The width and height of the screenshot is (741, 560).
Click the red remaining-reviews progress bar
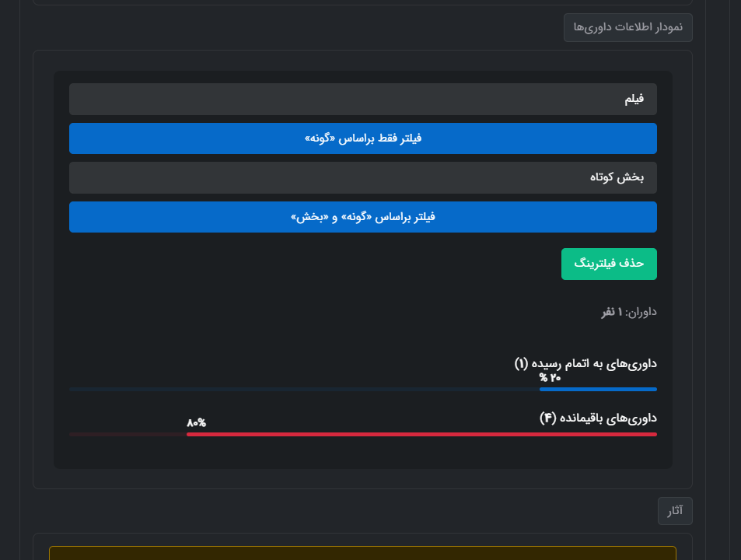(421, 434)
